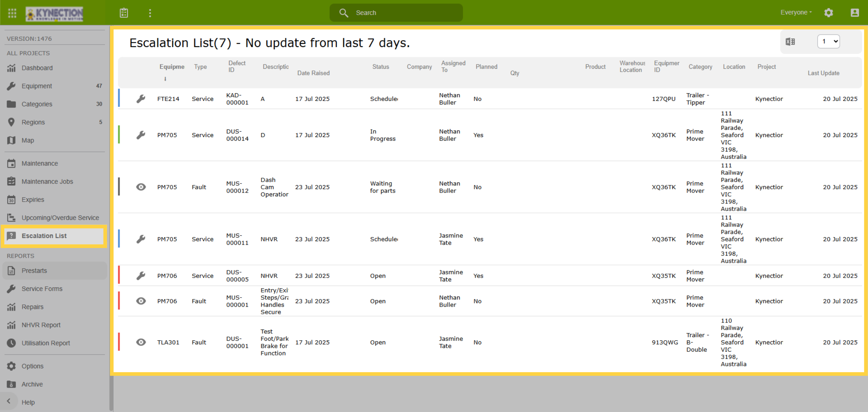Click wrench icon for FTE214 row
The image size is (868, 412).
(141, 99)
